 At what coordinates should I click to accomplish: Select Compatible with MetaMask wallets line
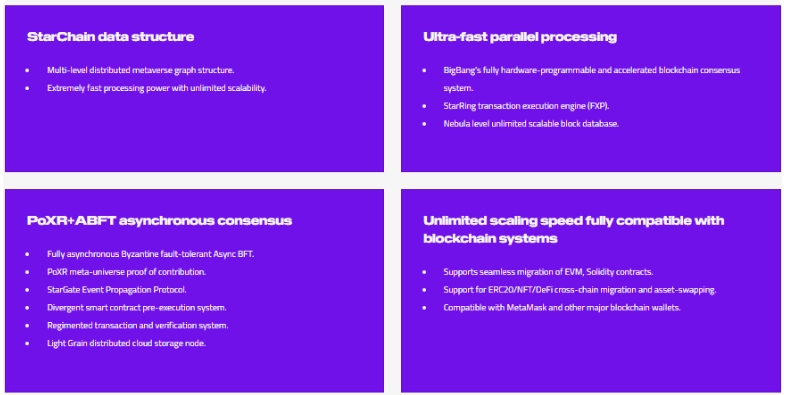pyautogui.click(x=561, y=308)
